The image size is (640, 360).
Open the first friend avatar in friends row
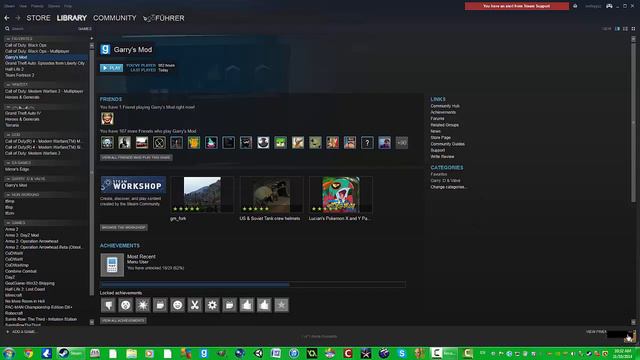[x=107, y=142]
